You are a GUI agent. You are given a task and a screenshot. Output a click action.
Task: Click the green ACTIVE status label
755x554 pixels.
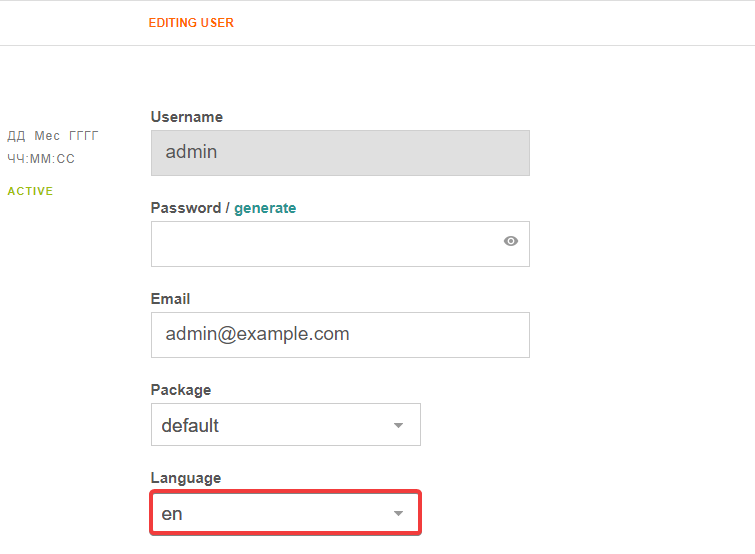pyautogui.click(x=30, y=191)
